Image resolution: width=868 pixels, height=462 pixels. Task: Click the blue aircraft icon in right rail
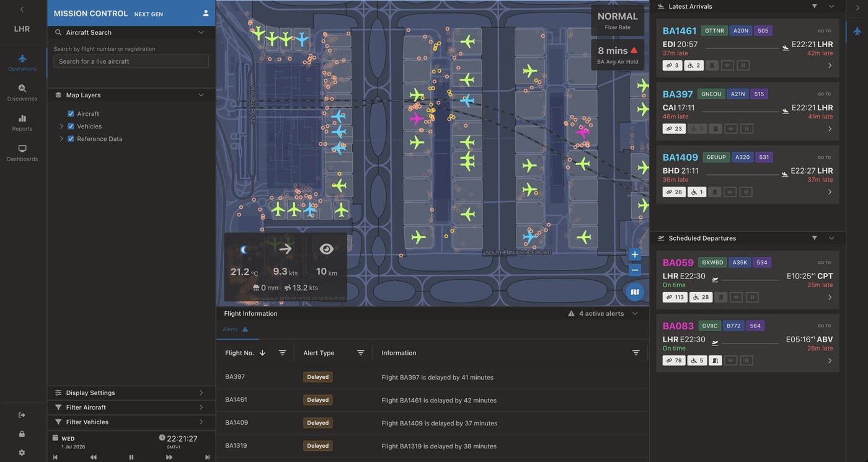tap(857, 30)
